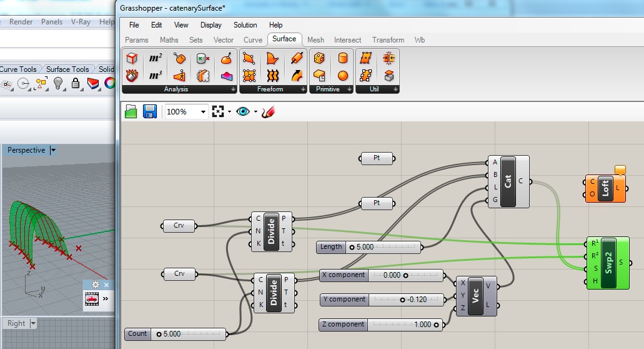The width and height of the screenshot is (644, 349).
Task: Expand the Analysis panel with its plus
Action: [x=233, y=89]
